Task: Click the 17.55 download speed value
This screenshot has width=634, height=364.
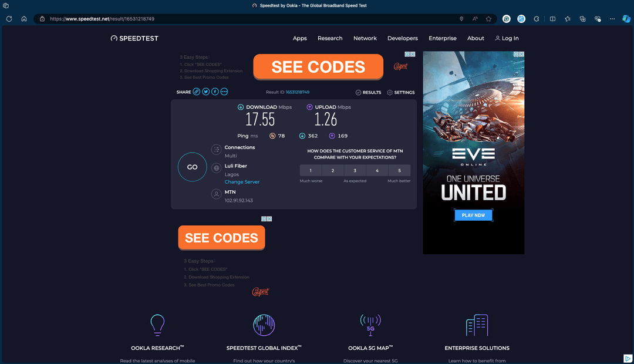Action: [260, 120]
